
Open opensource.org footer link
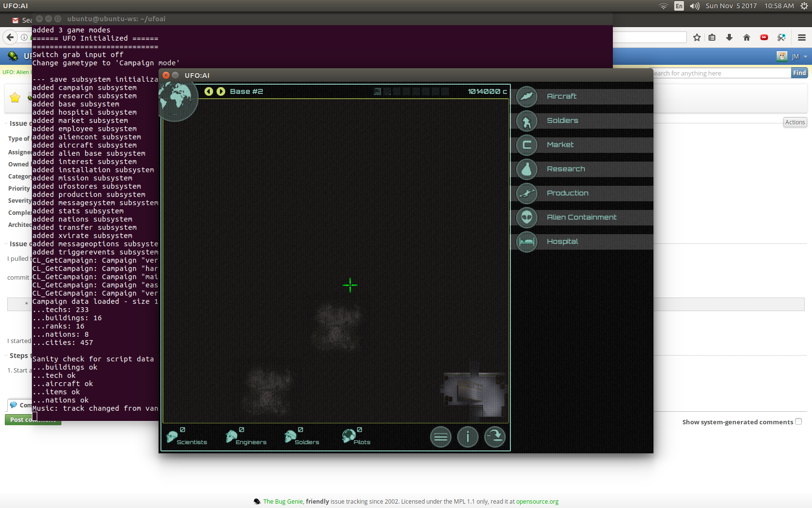537,502
